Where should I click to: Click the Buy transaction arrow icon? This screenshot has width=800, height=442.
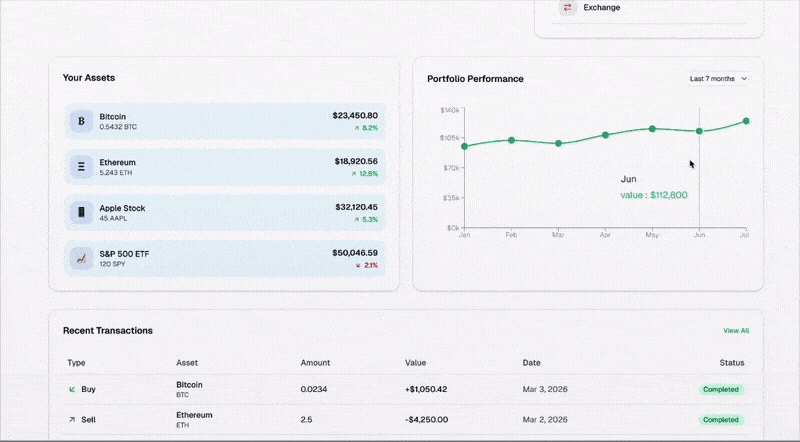[x=72, y=389]
